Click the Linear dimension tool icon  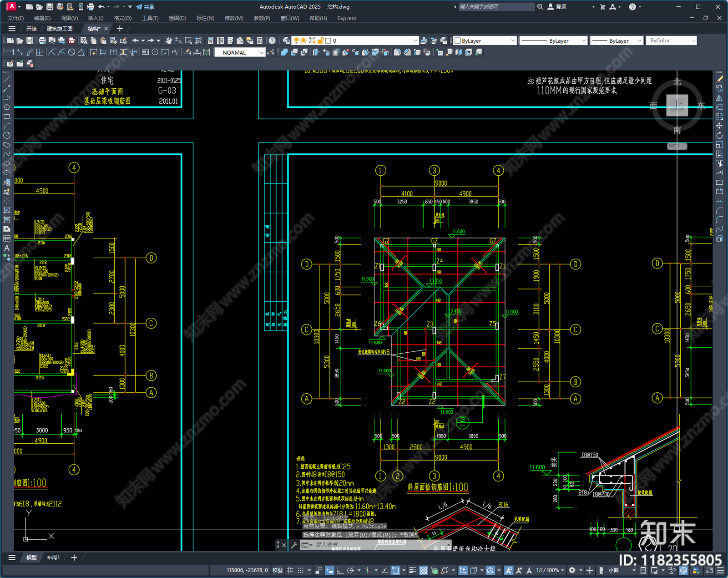pos(10,52)
